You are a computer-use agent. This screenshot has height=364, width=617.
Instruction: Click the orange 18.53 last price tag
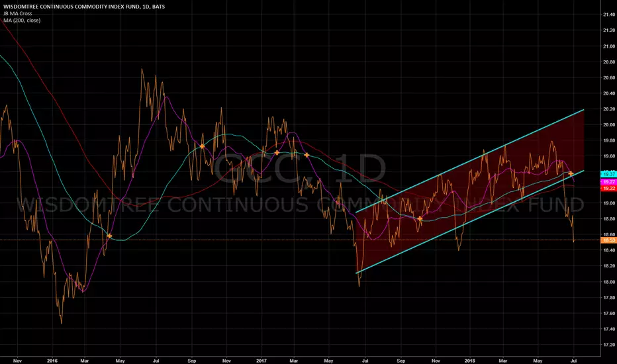(609, 240)
